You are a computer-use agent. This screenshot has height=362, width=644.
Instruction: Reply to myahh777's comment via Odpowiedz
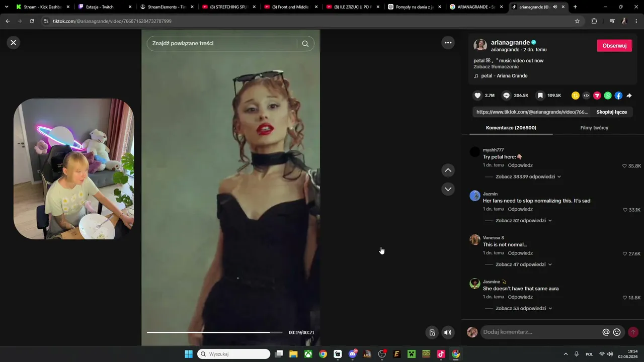[x=520, y=165]
